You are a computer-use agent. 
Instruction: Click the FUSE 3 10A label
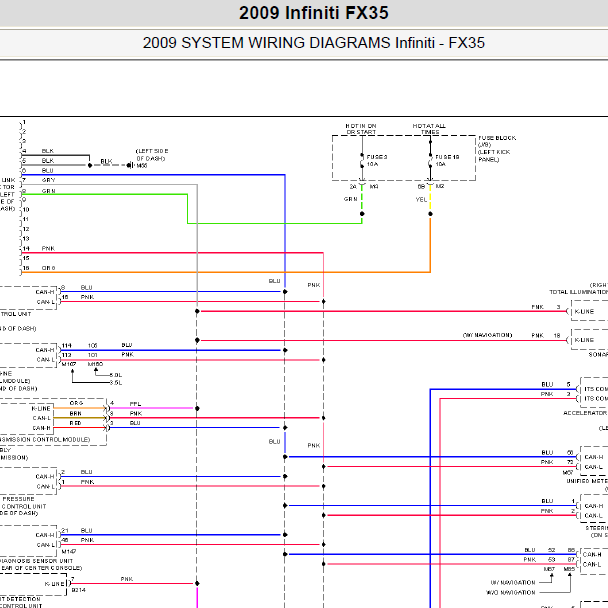(377, 161)
